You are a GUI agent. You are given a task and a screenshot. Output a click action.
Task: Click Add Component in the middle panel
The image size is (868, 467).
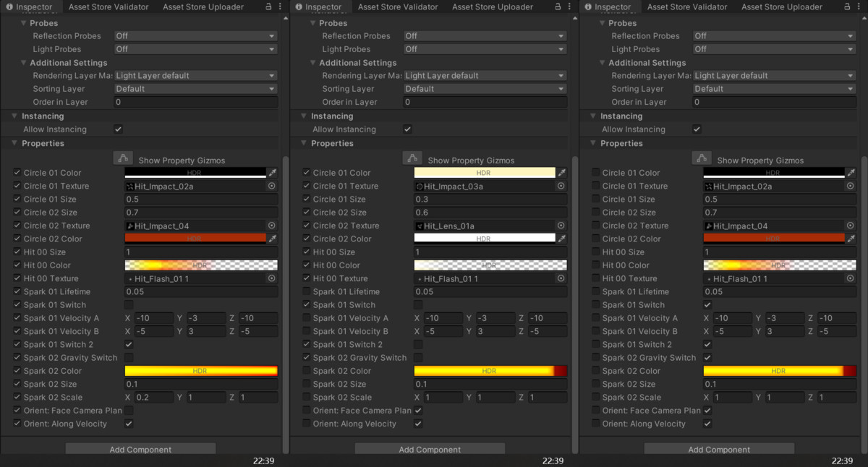[x=430, y=449]
